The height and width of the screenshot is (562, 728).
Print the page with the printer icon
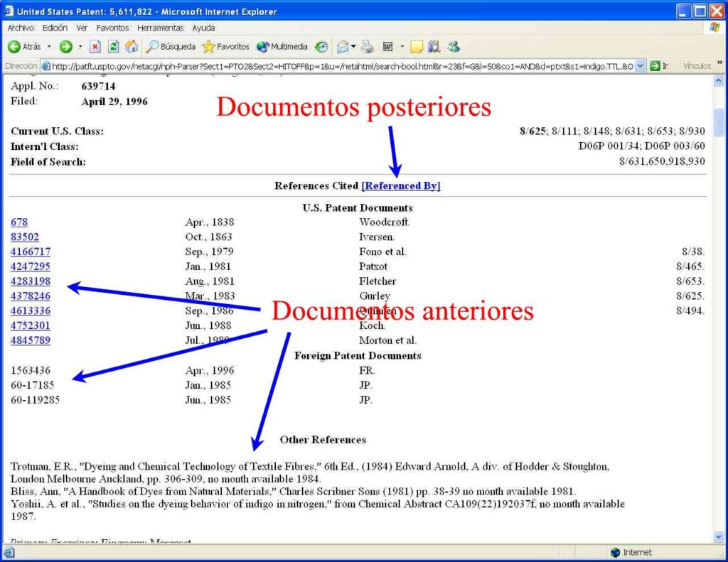[x=368, y=46]
